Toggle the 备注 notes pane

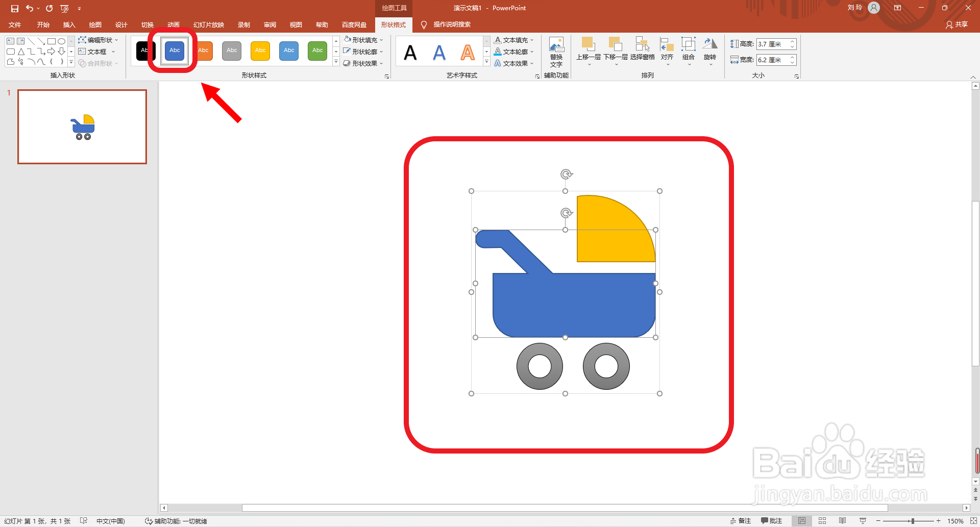point(741,521)
